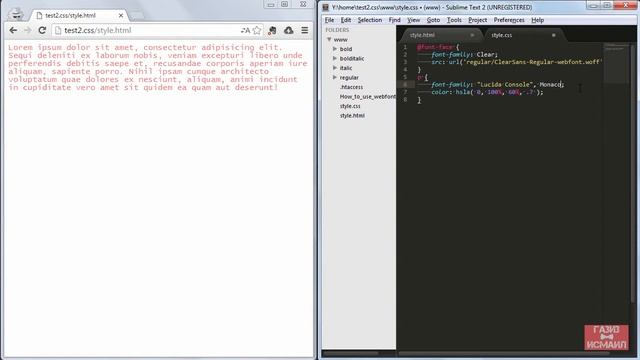Click the Lorem ipsum paragraph in Chrome

(158, 67)
